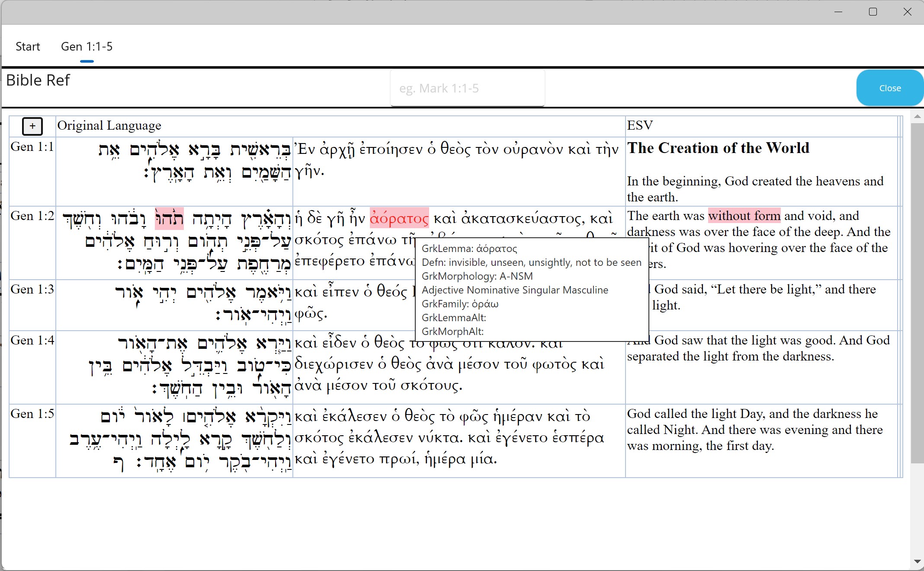
Task: Click the Gen 1:3 verse reference
Action: [x=32, y=289]
